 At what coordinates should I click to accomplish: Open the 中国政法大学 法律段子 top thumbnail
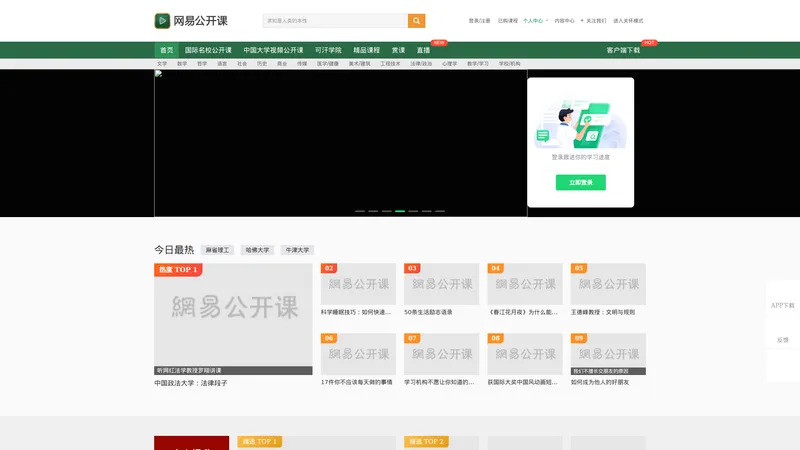tap(233, 319)
